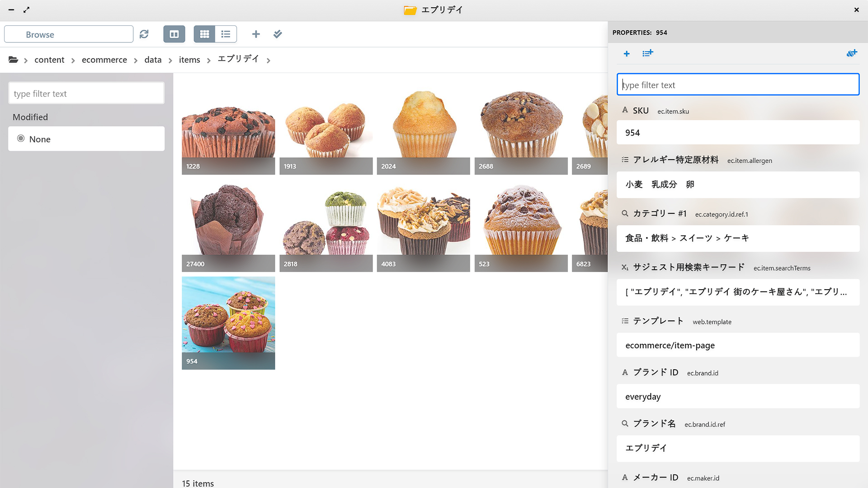Open chocolate muffin item 27400 thumbnail
This screenshot has height=488, width=868.
(228, 225)
